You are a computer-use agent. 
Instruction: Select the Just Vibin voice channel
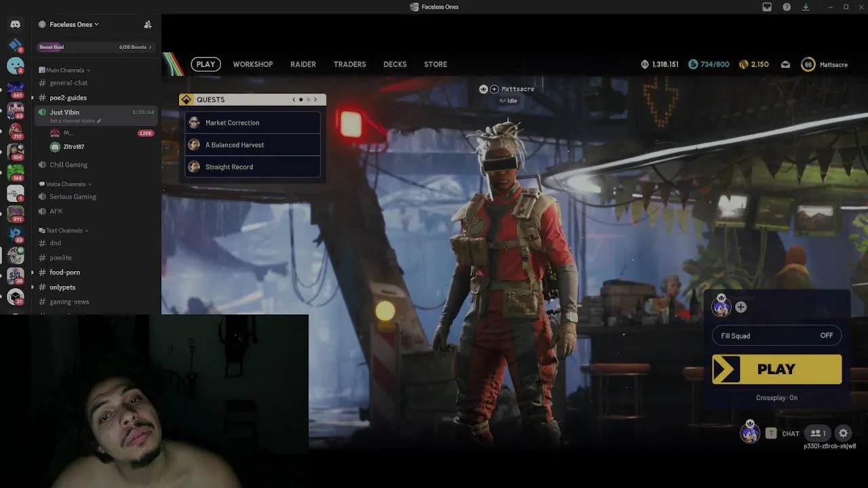tap(96, 115)
